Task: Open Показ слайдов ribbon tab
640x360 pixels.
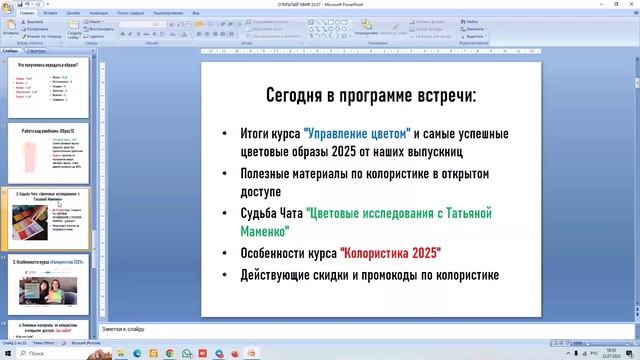Action: pyautogui.click(x=130, y=13)
